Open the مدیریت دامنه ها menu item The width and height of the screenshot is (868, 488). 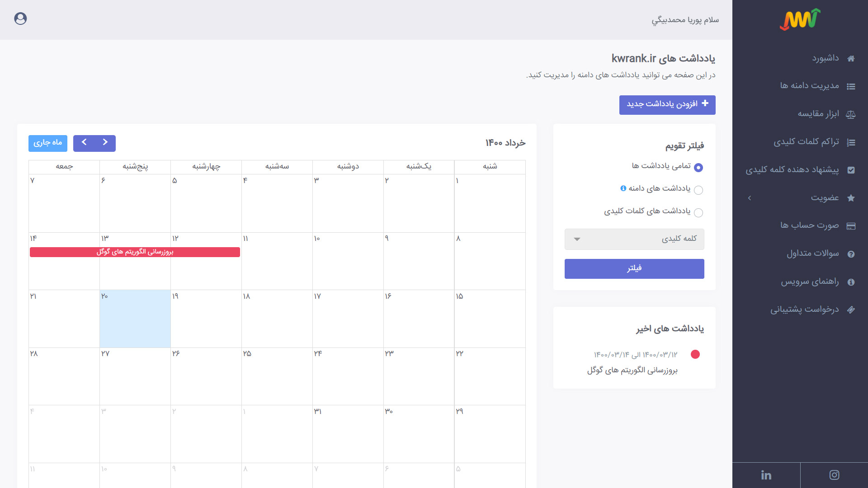pos(800,86)
